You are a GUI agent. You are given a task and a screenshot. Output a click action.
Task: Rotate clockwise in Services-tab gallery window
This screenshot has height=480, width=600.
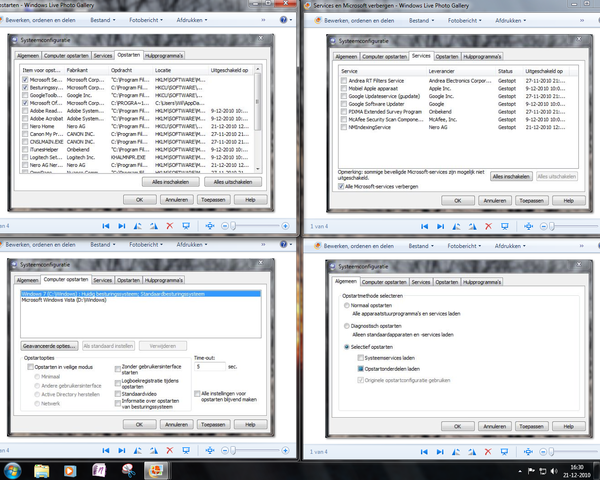tap(473, 226)
